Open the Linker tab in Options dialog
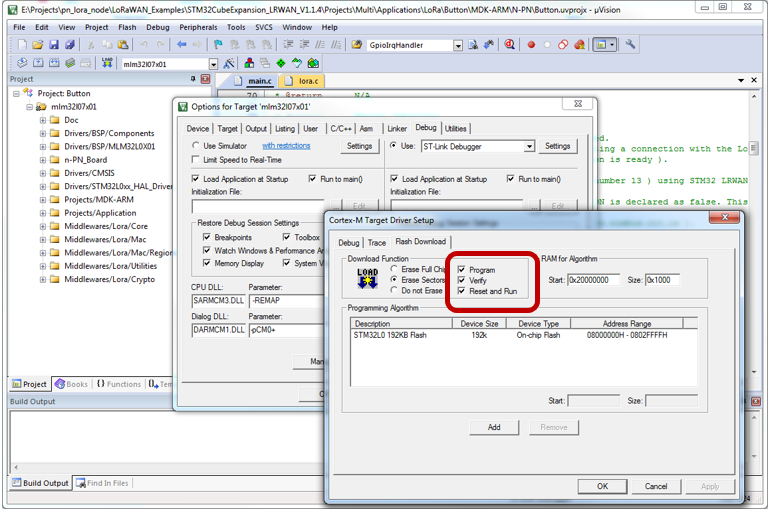Screen dimensions: 772x512 pyautogui.click(x=397, y=128)
